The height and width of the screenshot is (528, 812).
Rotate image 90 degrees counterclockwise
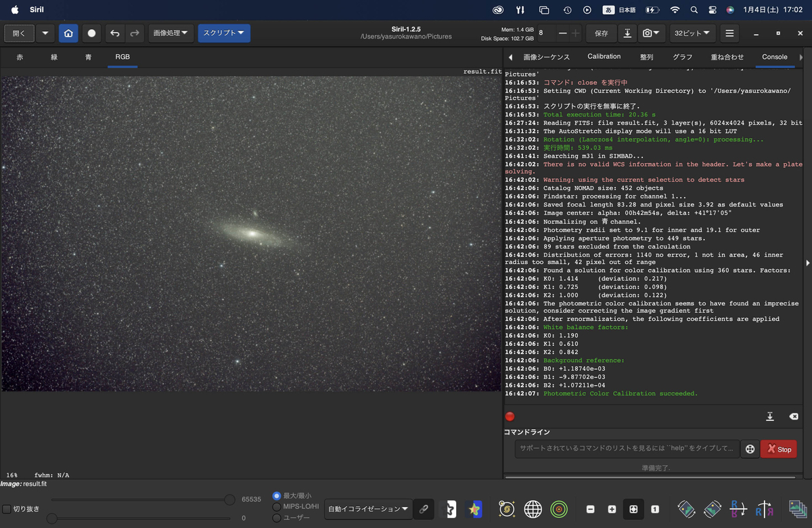coord(687,509)
